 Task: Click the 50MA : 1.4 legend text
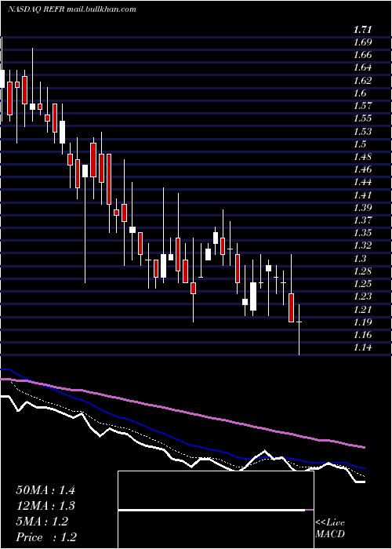[45, 490]
